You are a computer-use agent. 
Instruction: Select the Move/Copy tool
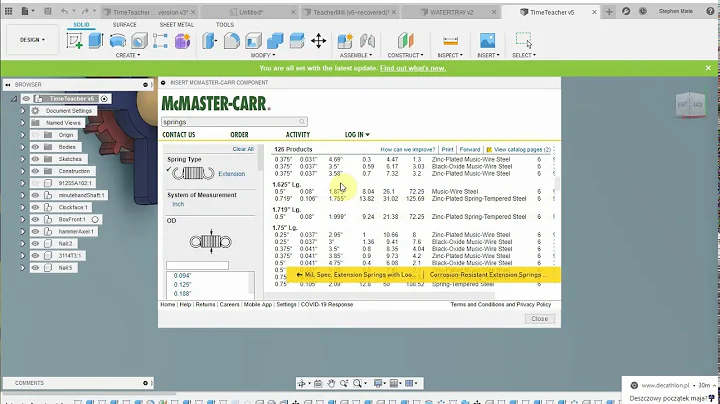[x=318, y=41]
